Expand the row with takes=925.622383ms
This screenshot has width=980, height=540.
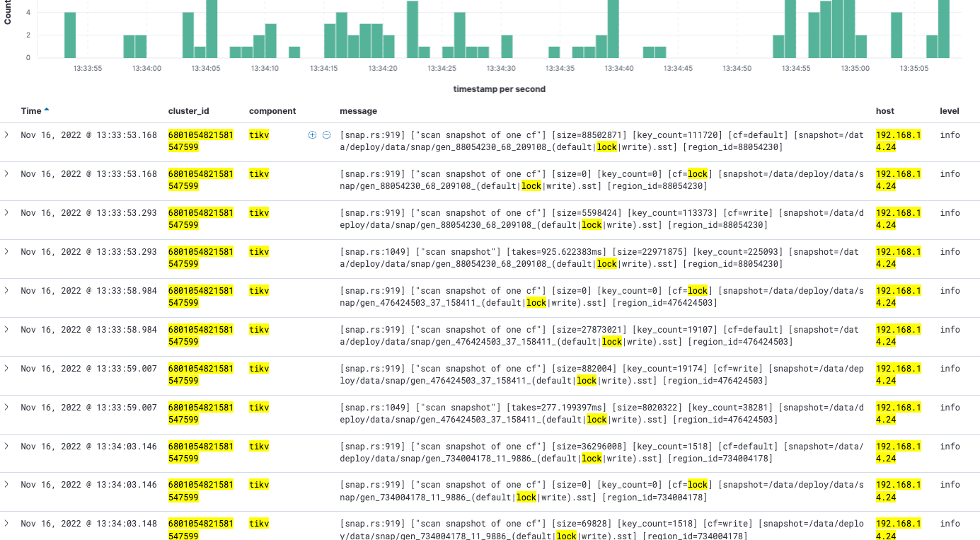click(7, 251)
